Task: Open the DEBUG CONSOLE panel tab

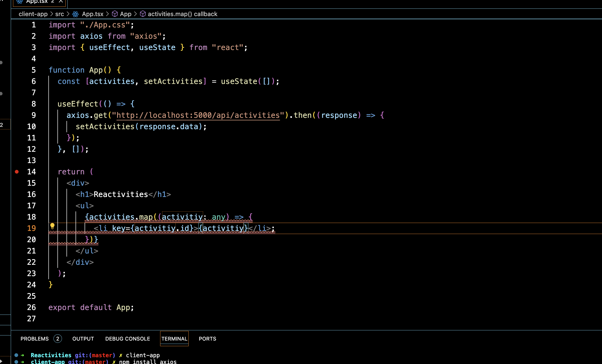Action: click(128, 339)
